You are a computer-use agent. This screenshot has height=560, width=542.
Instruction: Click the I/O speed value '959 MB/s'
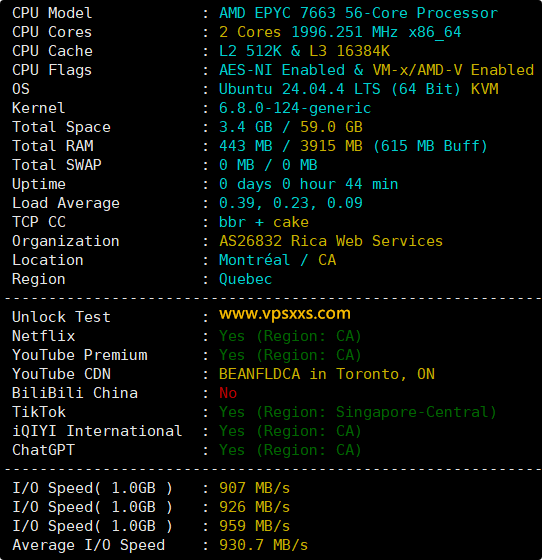[x=255, y=526]
